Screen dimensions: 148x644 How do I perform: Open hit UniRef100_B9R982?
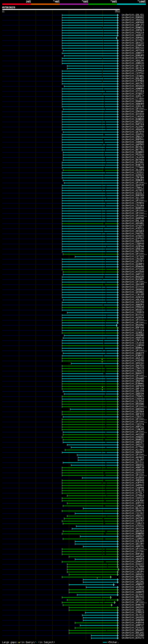pyautogui.click(x=133, y=18)
